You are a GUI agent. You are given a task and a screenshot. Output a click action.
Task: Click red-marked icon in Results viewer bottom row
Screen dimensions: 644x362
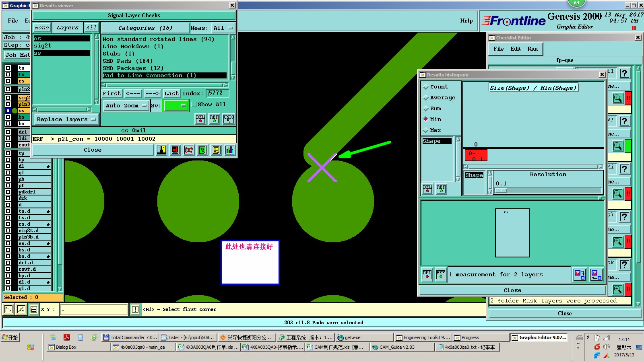[x=175, y=150]
